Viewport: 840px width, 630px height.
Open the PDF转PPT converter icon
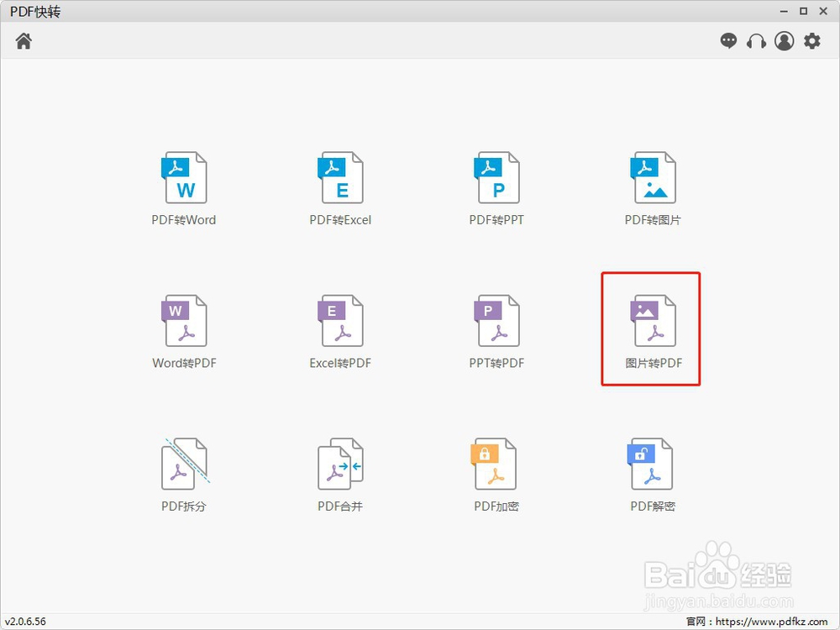(496, 178)
